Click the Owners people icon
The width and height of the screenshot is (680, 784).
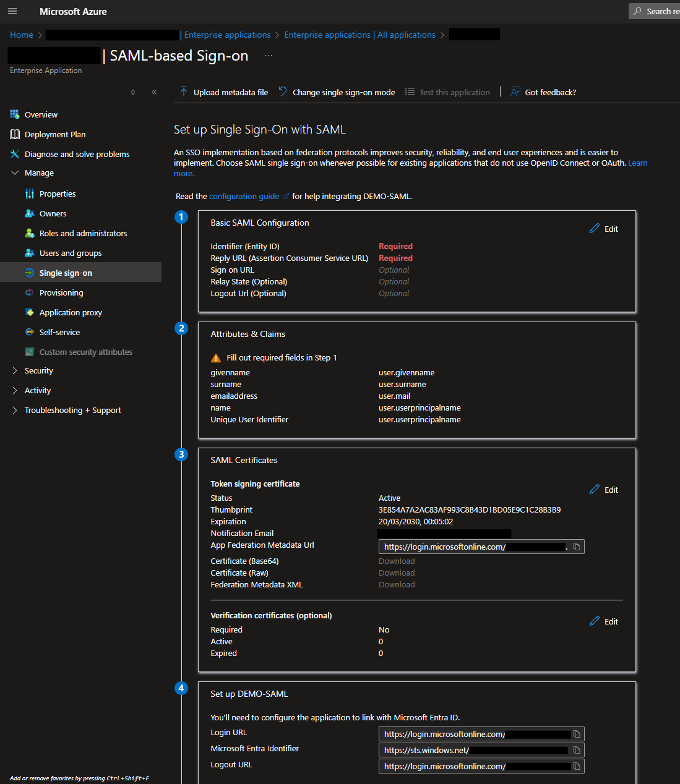[30, 213]
